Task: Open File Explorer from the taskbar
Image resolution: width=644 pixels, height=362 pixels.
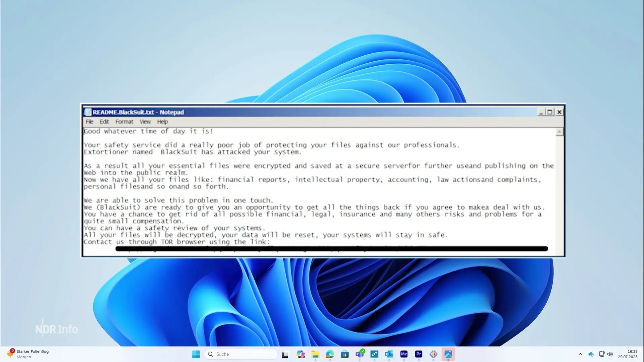Action: coord(315,354)
